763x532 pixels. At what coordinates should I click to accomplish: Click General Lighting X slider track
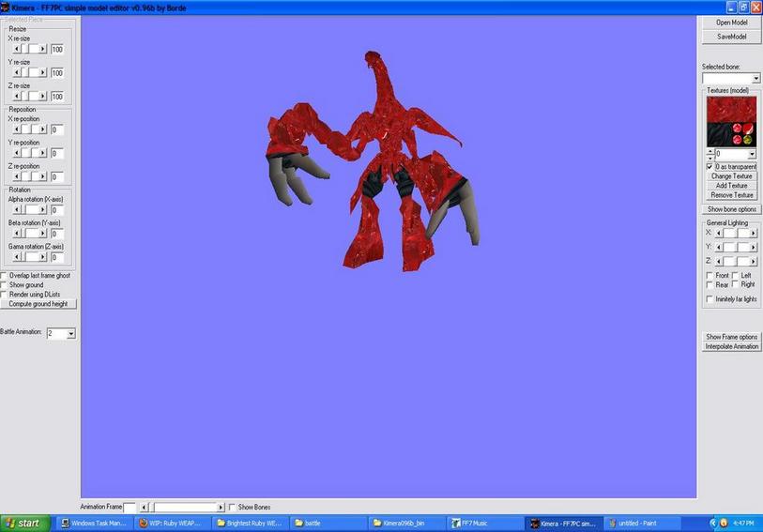pyautogui.click(x=736, y=234)
